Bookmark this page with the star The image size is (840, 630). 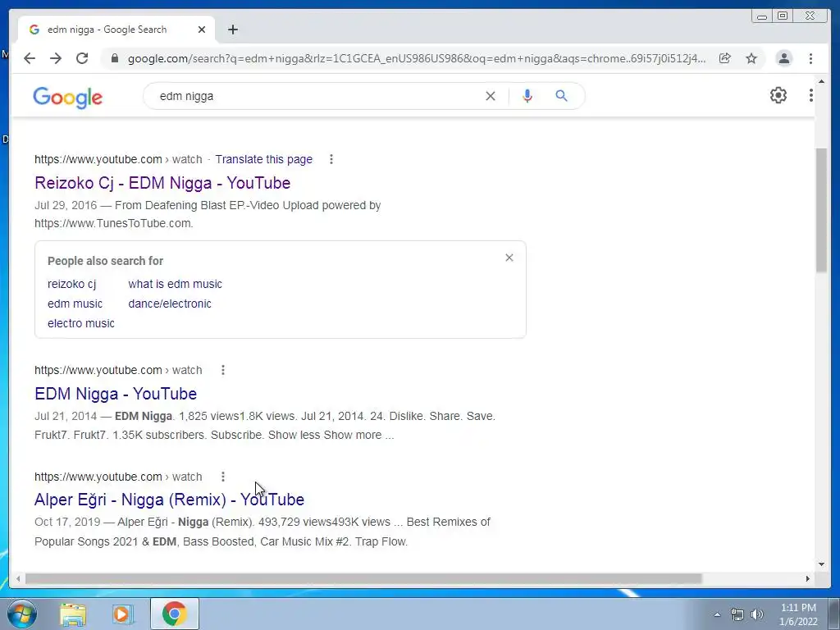[x=751, y=58]
